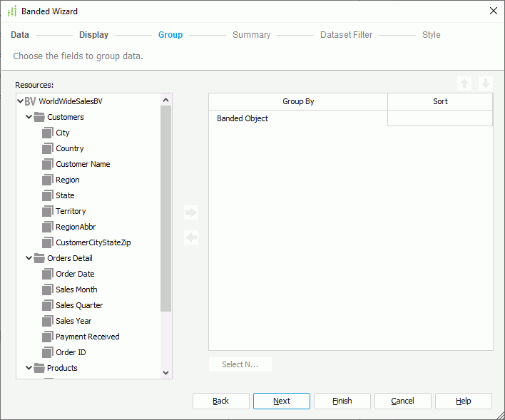Click the move down arrow icon
The height and width of the screenshot is (420, 505).
tap(485, 83)
